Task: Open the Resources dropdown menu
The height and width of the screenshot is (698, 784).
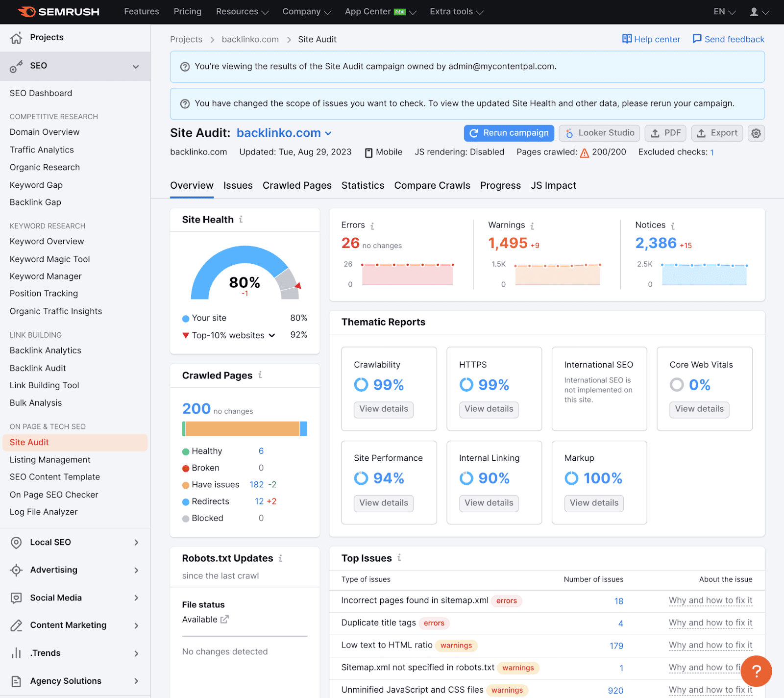Action: click(x=242, y=12)
